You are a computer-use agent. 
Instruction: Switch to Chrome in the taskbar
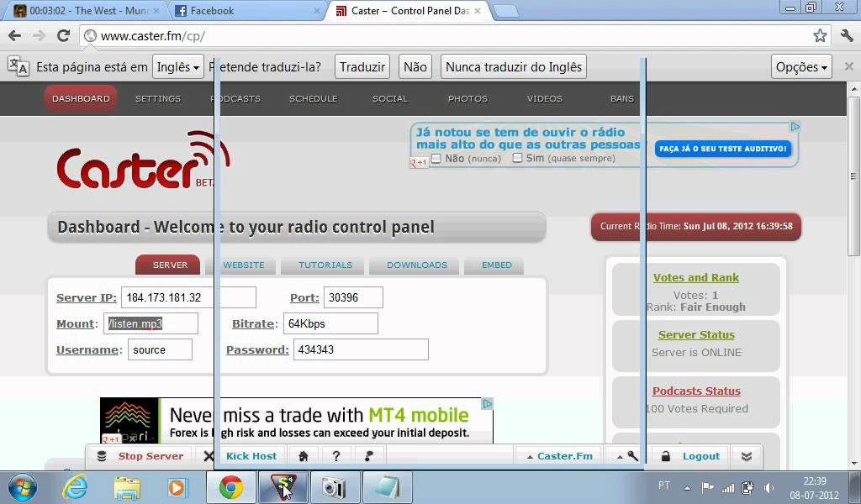tap(231, 487)
